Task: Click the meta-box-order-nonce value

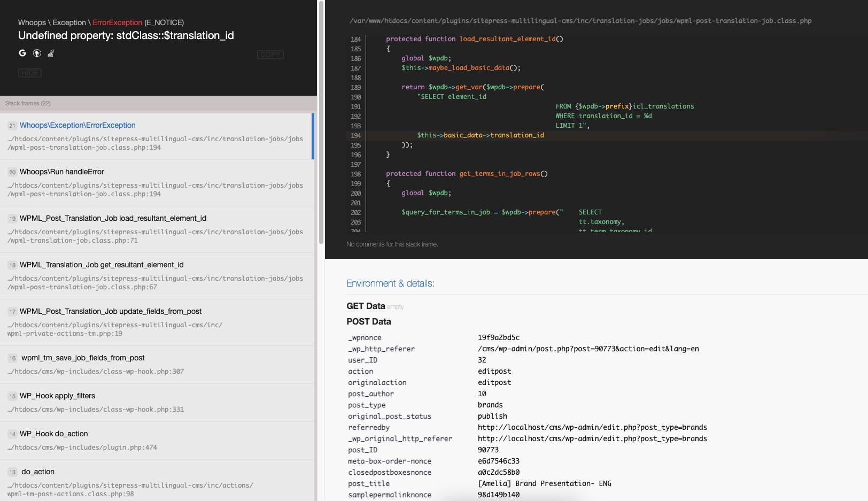Action: pos(499,461)
